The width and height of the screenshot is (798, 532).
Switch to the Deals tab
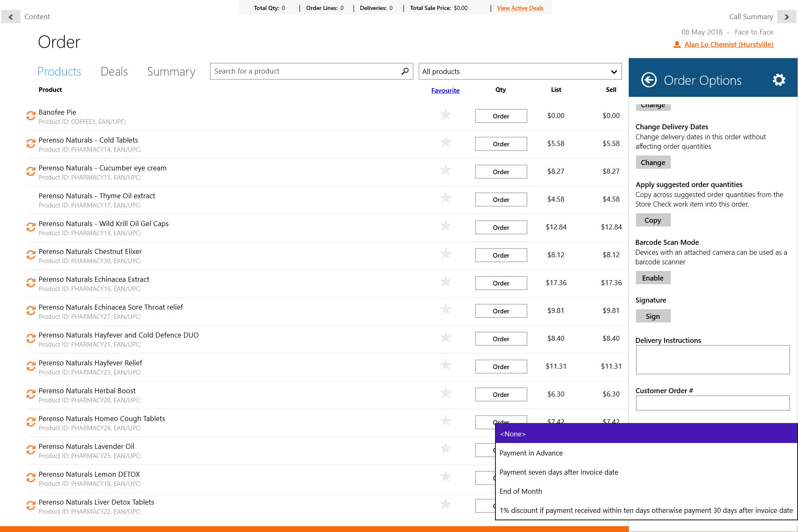(114, 71)
